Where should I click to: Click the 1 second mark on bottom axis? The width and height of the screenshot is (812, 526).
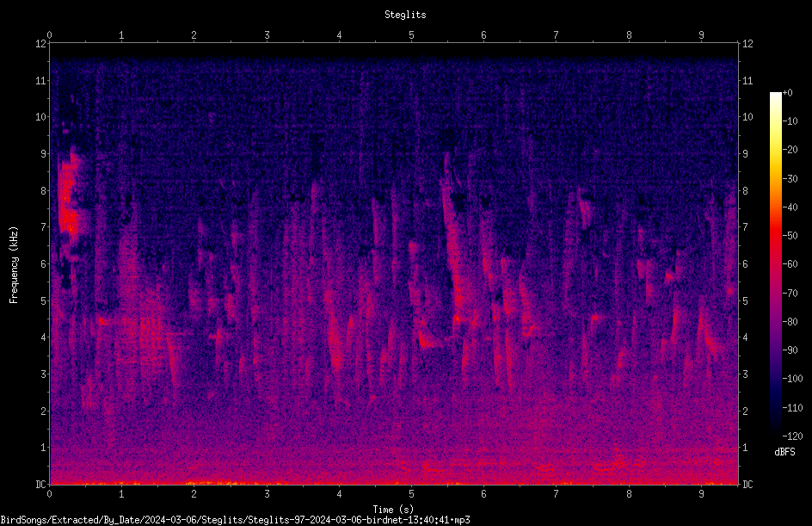click(x=121, y=494)
